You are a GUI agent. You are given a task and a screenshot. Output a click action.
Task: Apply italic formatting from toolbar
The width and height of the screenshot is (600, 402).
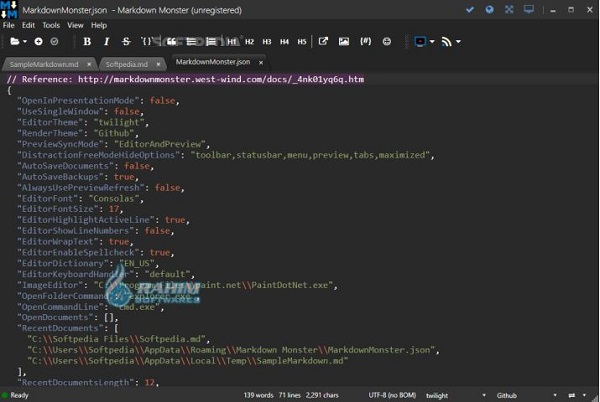106,42
